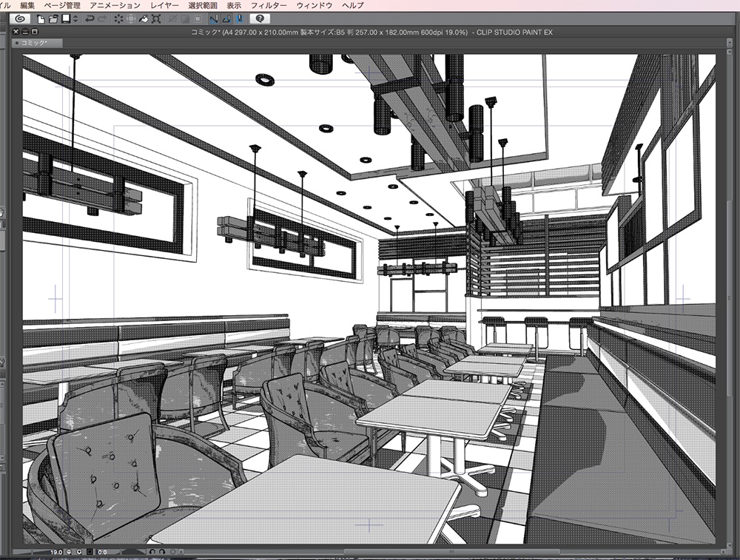The height and width of the screenshot is (560, 740).
Task: Click the Invert selection icon
Action: click(x=185, y=19)
